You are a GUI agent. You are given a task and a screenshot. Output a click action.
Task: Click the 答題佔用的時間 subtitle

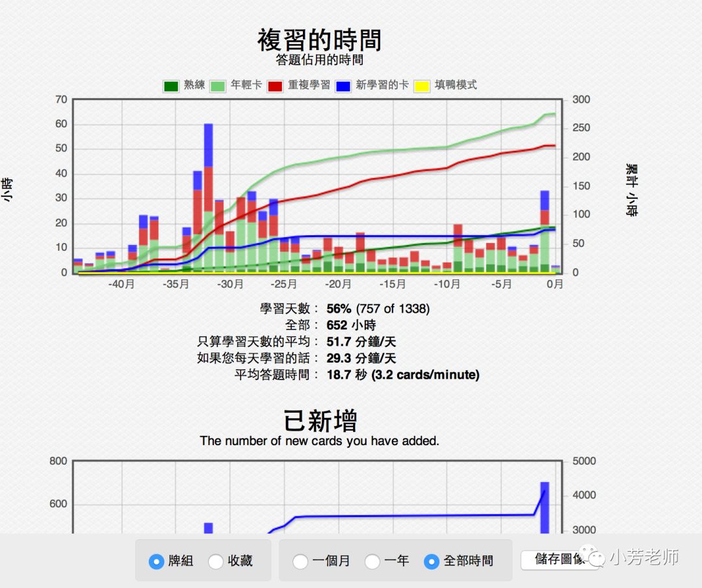[x=319, y=60]
